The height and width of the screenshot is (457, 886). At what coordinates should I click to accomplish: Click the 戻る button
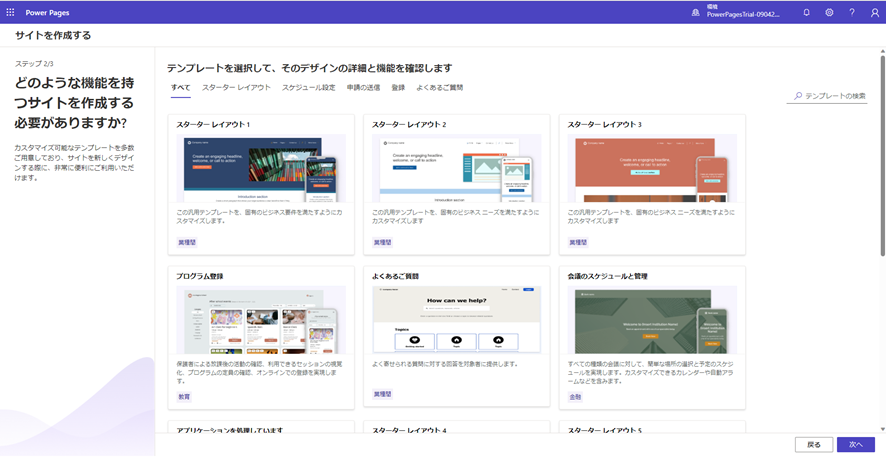click(813, 445)
